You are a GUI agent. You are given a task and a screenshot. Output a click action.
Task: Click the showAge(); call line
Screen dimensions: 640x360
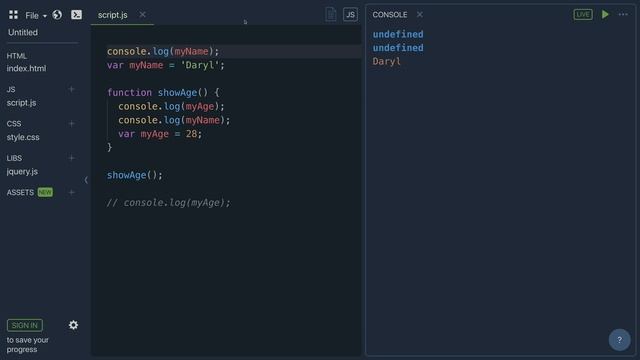click(x=135, y=175)
